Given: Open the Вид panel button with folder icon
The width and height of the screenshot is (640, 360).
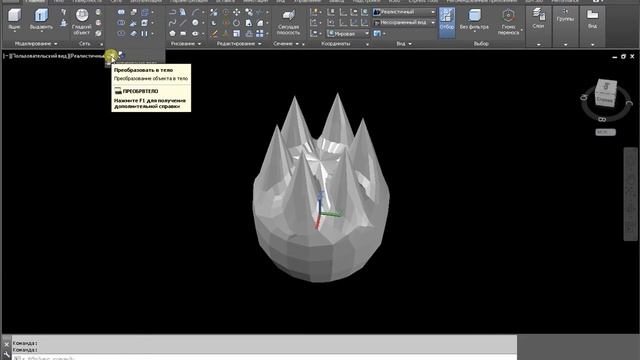Looking at the screenshot, I should pyautogui.click(x=592, y=19).
